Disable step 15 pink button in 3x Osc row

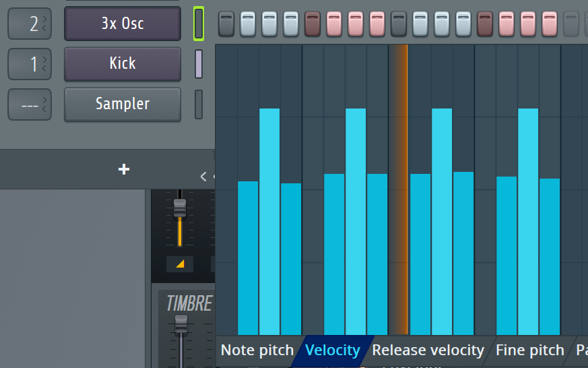click(x=528, y=24)
